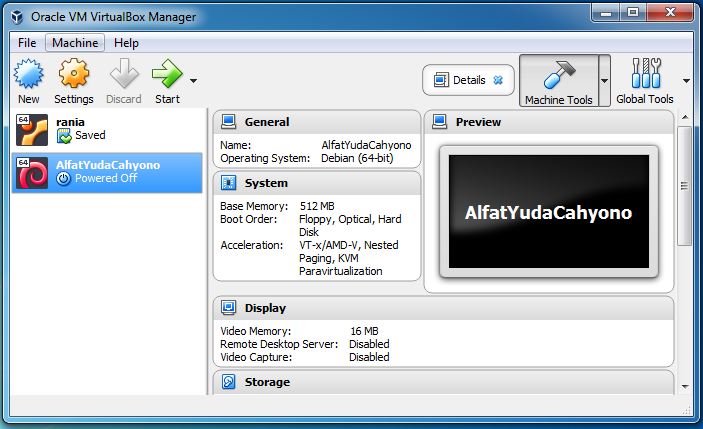Click the Preview section header

478,122
